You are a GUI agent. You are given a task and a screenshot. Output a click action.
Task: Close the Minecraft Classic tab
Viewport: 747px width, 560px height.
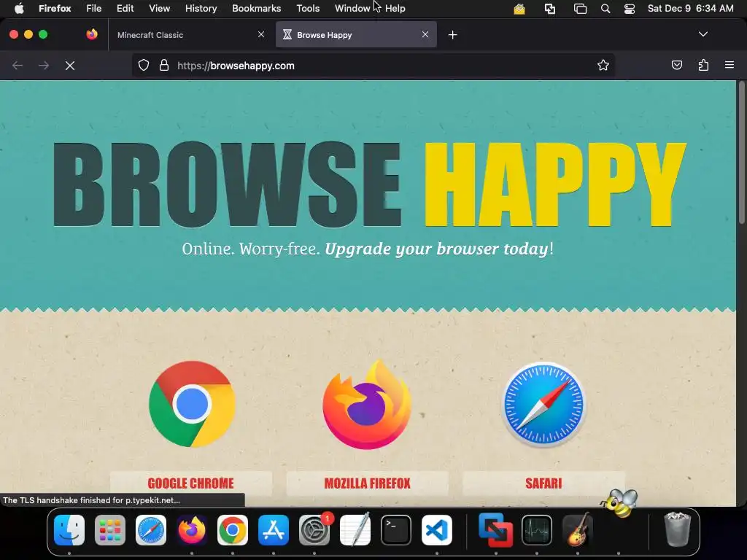pos(261,34)
